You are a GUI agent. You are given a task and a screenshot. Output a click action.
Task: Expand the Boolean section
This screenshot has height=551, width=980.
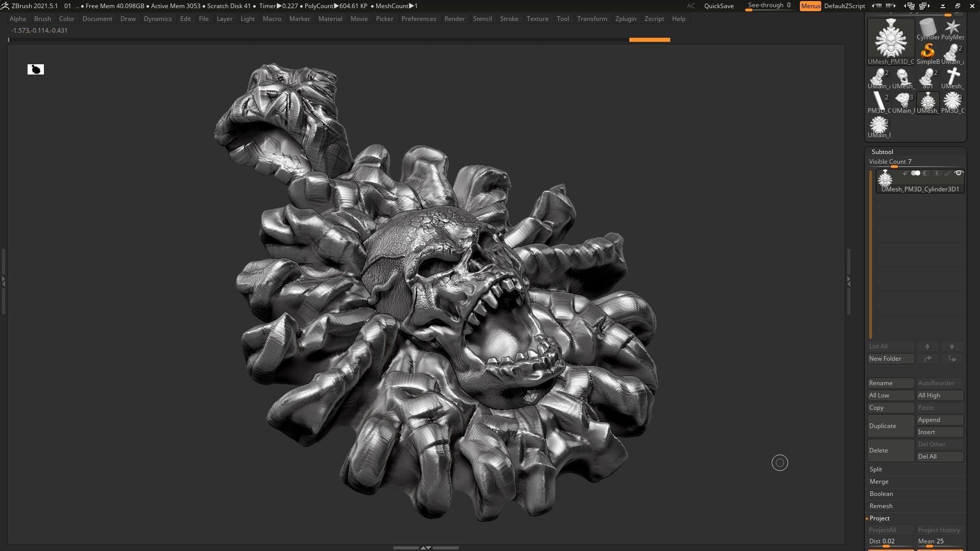pyautogui.click(x=881, y=494)
